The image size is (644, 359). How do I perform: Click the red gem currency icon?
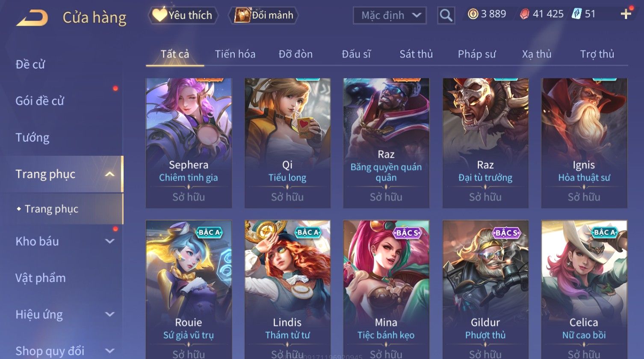[524, 15]
